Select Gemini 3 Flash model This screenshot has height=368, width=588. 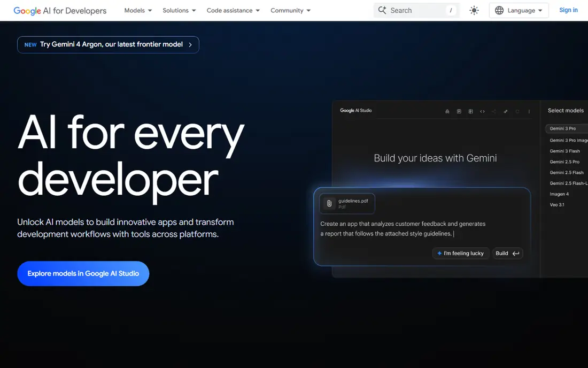pos(564,151)
